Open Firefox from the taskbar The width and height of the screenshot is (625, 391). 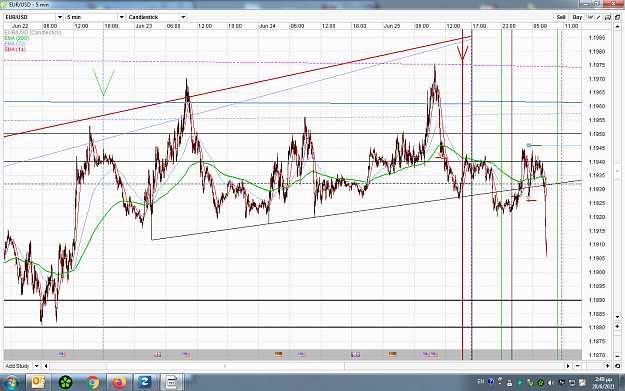[x=119, y=383]
